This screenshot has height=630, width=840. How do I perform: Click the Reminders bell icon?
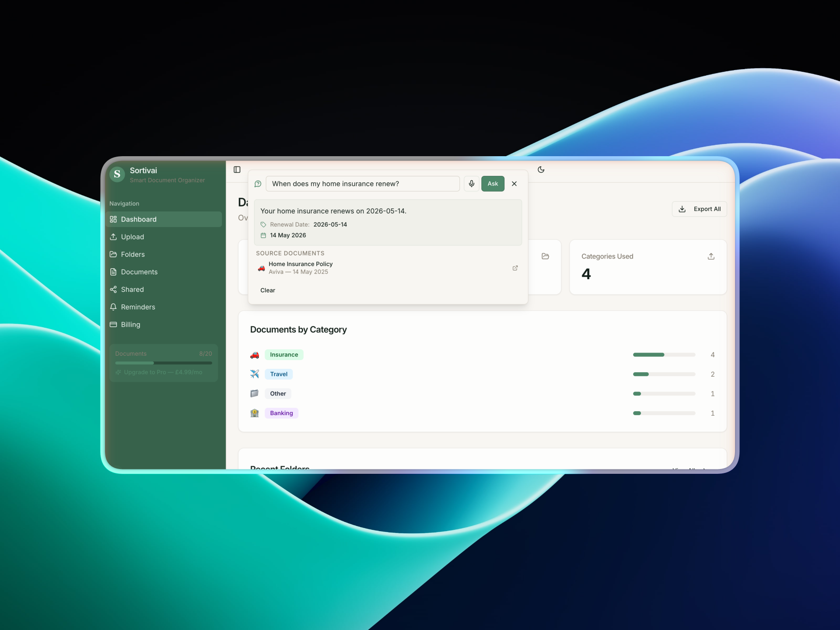(x=113, y=307)
